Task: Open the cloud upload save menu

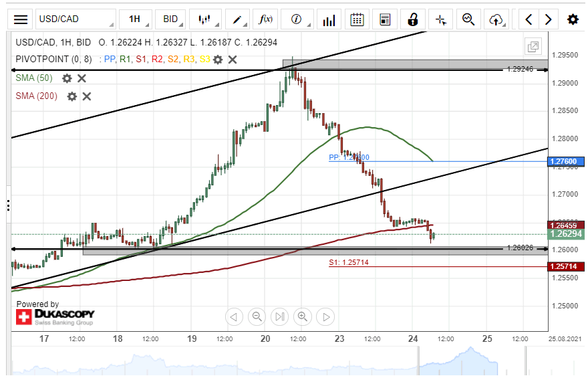Action: 496,19
